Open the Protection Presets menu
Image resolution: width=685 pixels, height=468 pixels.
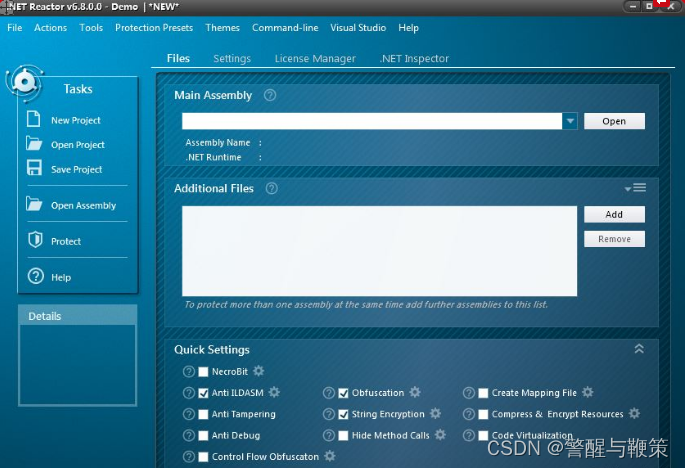[154, 28]
